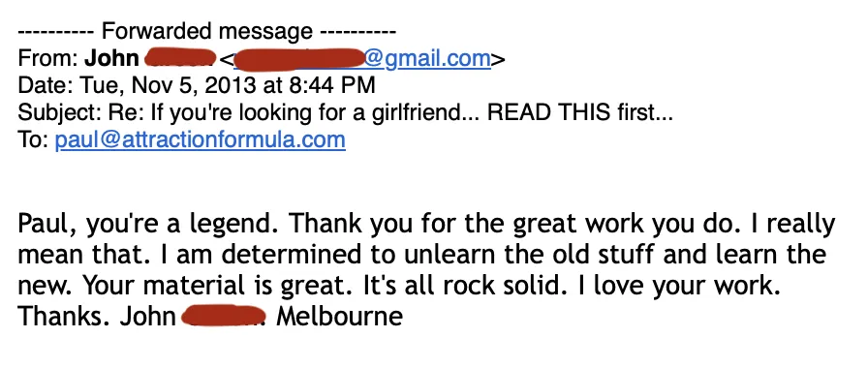Screen dimensions: 868x368
Task: Click the red redaction after John in From line
Action: click(179, 57)
